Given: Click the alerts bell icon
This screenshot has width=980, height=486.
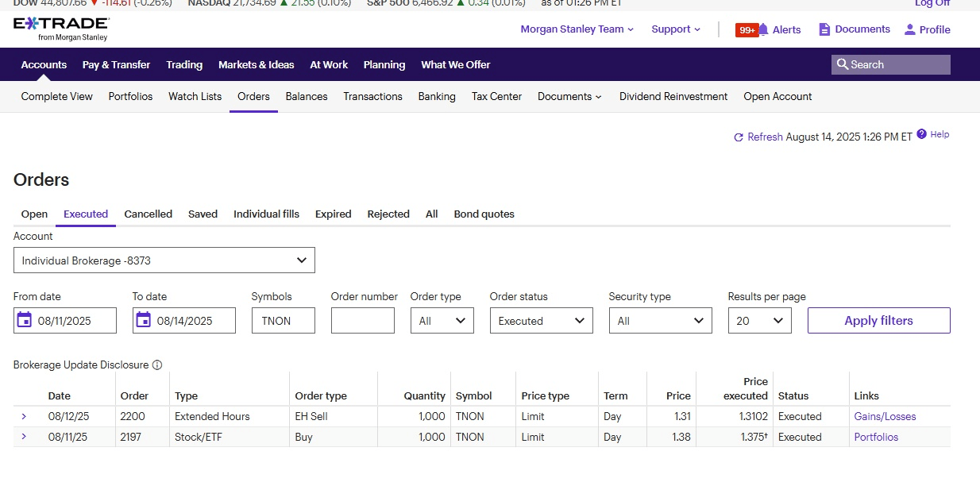Looking at the screenshot, I should [763, 30].
